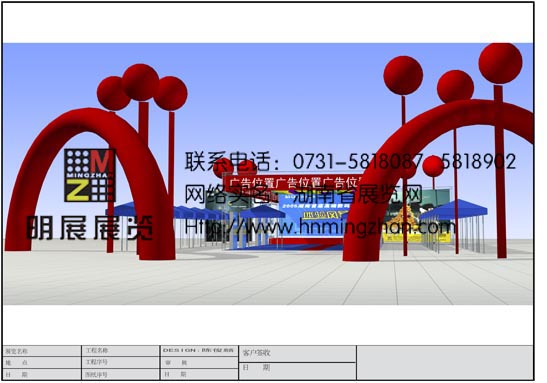Image resolution: width=547 pixels, height=383 pixels.
Task: Open the www.hnmingzhan.com web address
Action: coord(320,227)
